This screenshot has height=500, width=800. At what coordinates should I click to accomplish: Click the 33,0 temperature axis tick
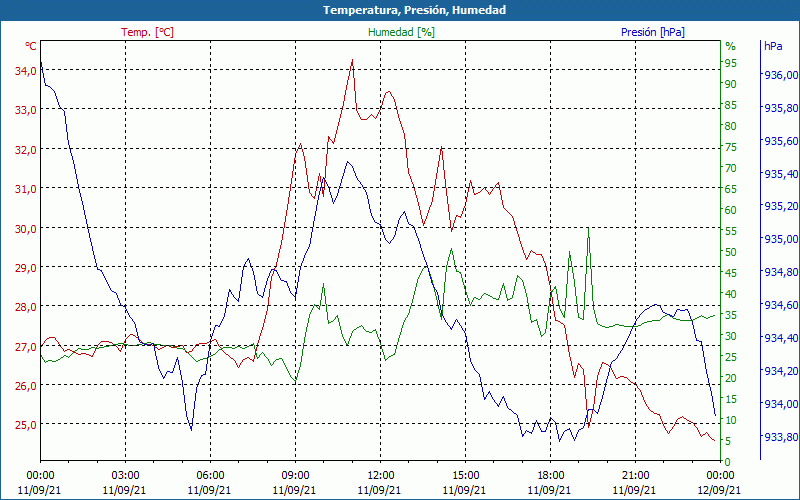[x=26, y=110]
